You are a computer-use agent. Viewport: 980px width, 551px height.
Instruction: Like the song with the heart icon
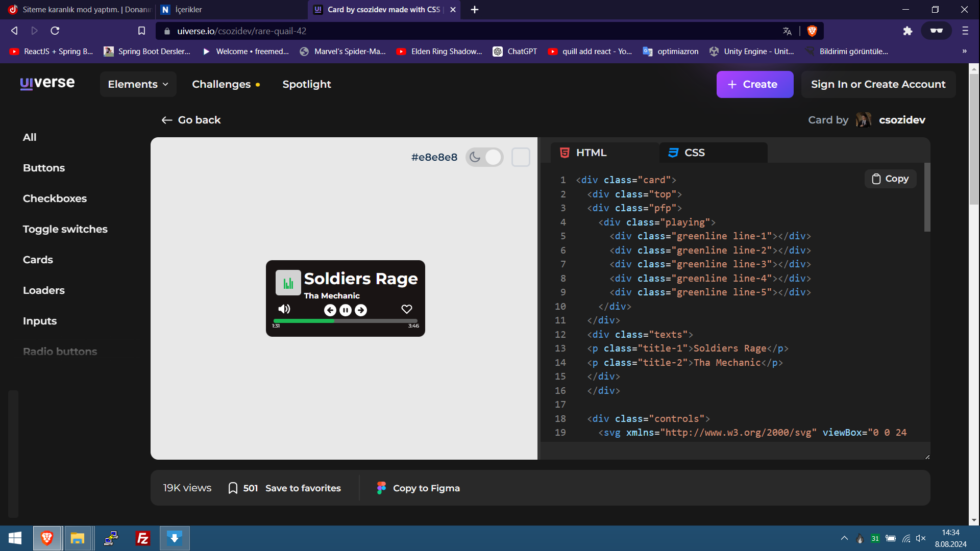click(x=407, y=309)
